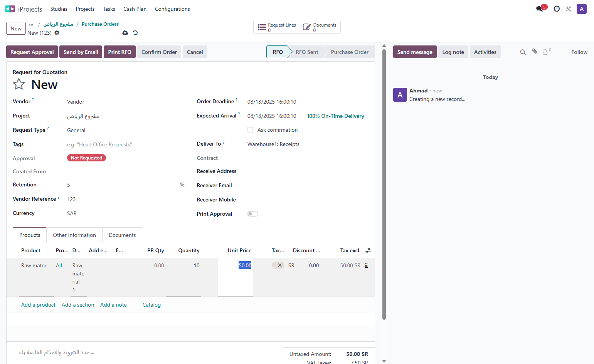Open the Tags selection field

(126, 144)
